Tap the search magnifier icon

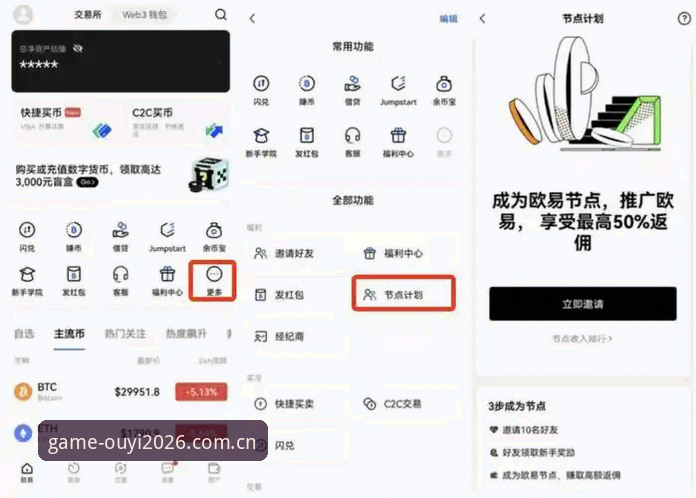tap(221, 15)
